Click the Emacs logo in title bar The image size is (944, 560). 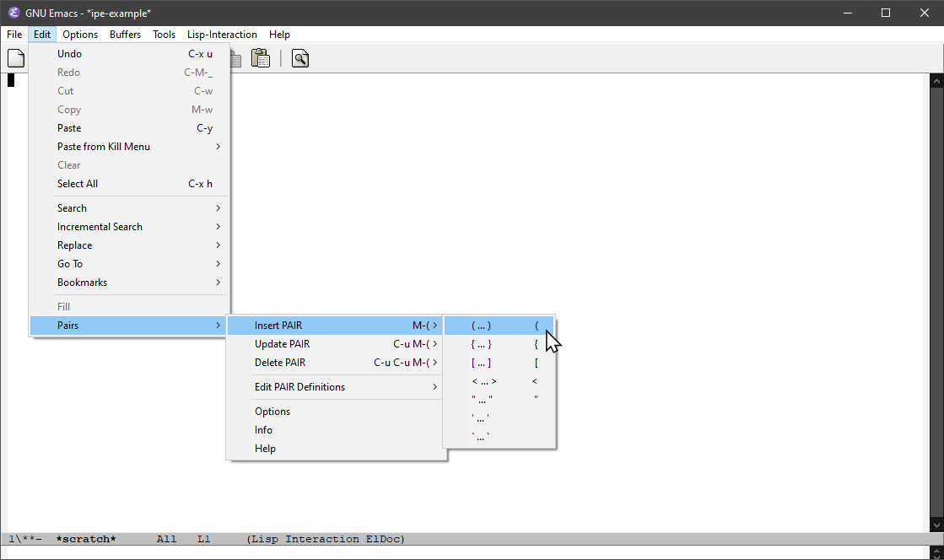coord(13,13)
